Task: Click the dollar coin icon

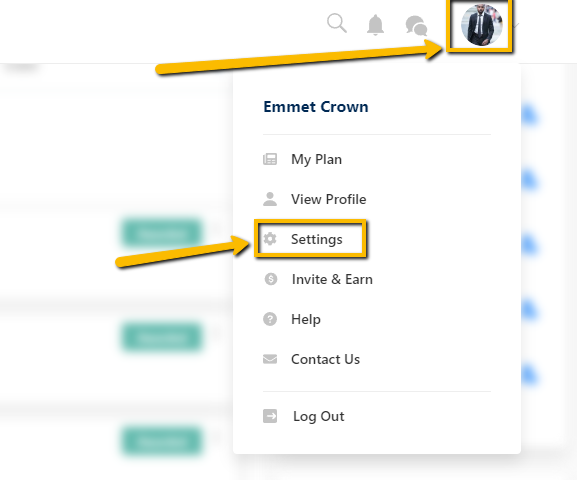Action: [271, 279]
